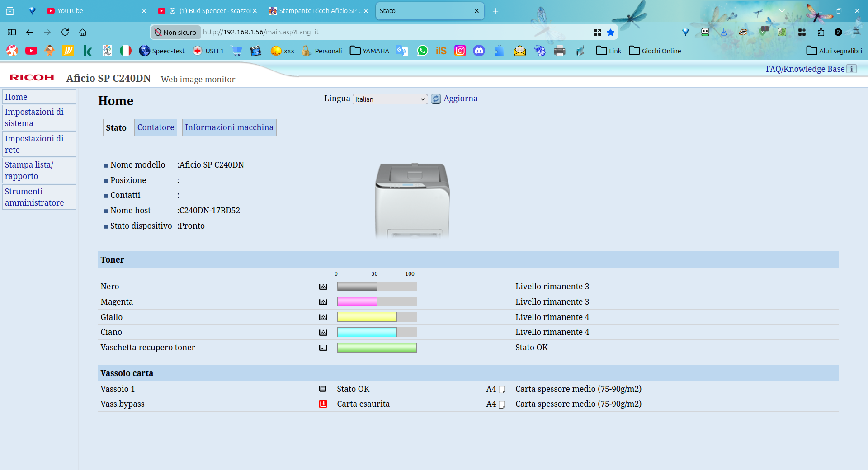
Task: Close the Stato browser tab
Action: click(x=476, y=11)
